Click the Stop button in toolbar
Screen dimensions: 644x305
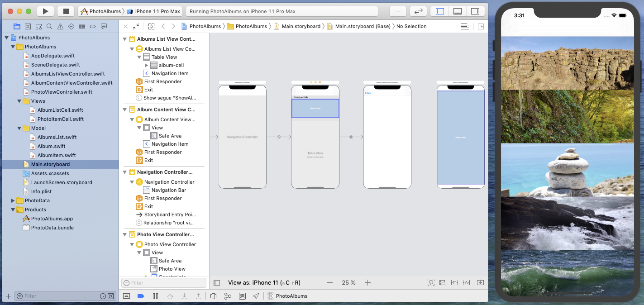(66, 11)
